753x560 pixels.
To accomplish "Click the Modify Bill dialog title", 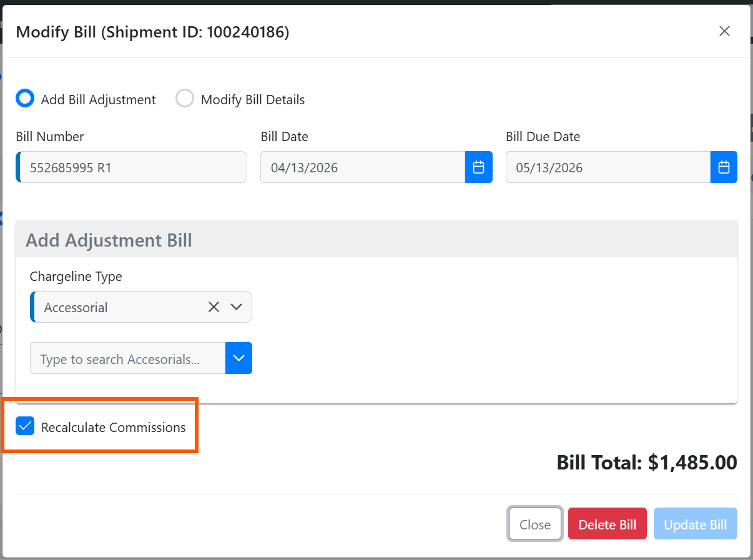I will [152, 32].
